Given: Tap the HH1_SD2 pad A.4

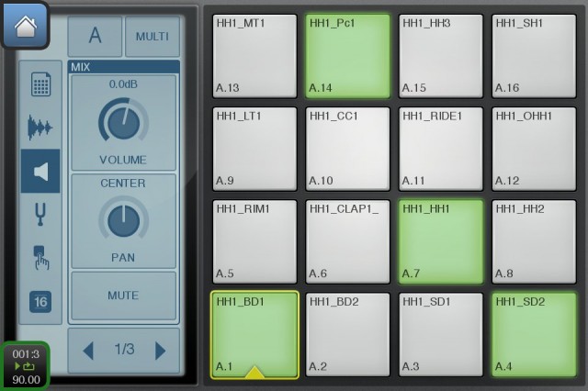Looking at the screenshot, I should (x=534, y=334).
